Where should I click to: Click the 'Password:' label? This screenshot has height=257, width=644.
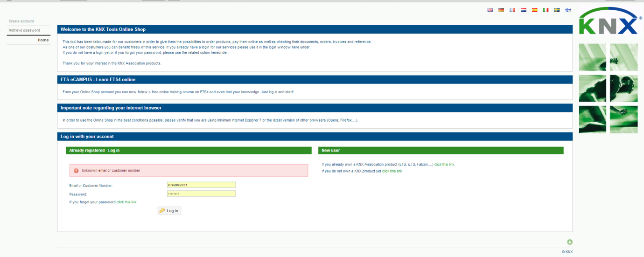[x=78, y=194]
